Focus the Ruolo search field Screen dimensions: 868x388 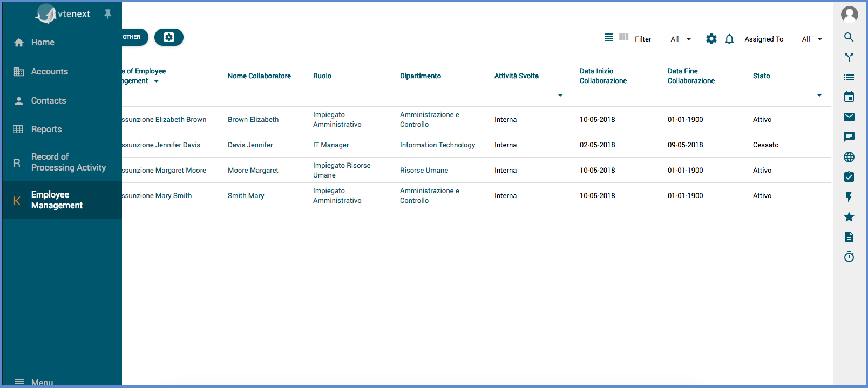(351, 96)
